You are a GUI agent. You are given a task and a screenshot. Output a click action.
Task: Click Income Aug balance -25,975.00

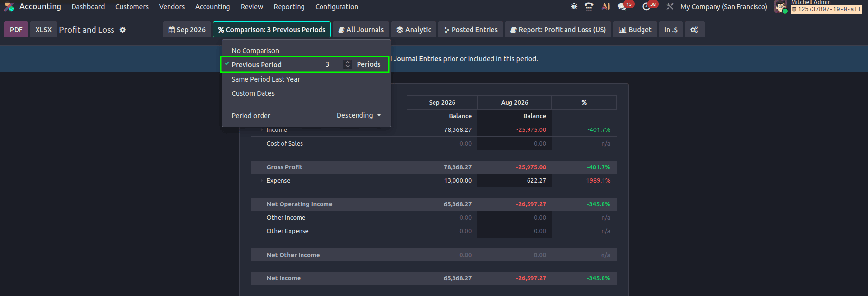[531, 130]
